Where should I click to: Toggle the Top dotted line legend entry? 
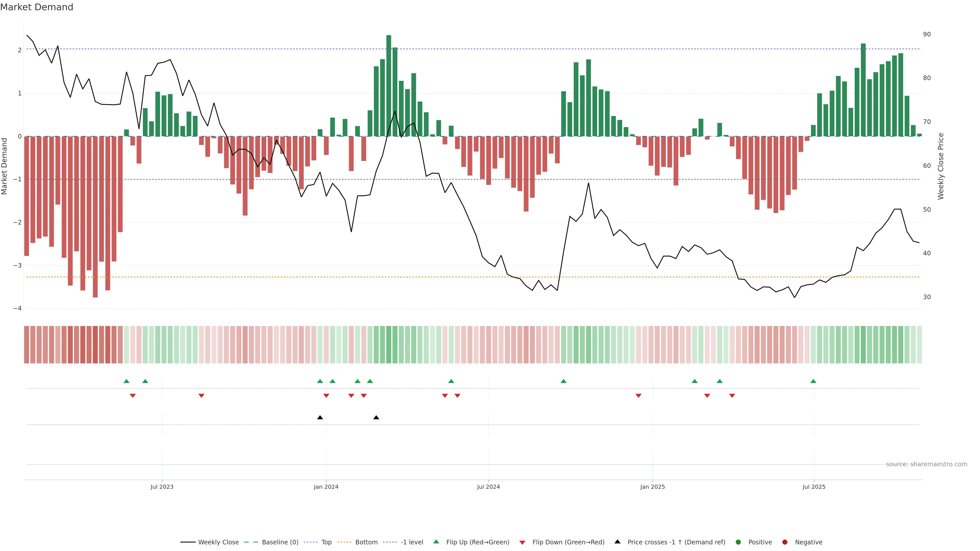pos(326,542)
